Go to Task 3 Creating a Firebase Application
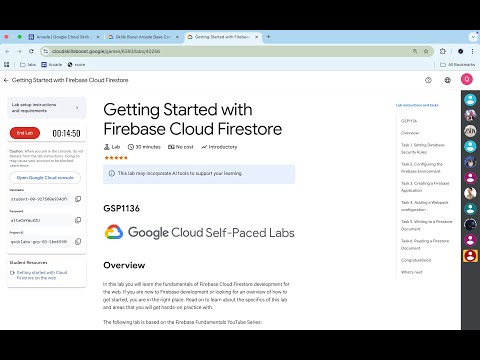 click(x=425, y=187)
